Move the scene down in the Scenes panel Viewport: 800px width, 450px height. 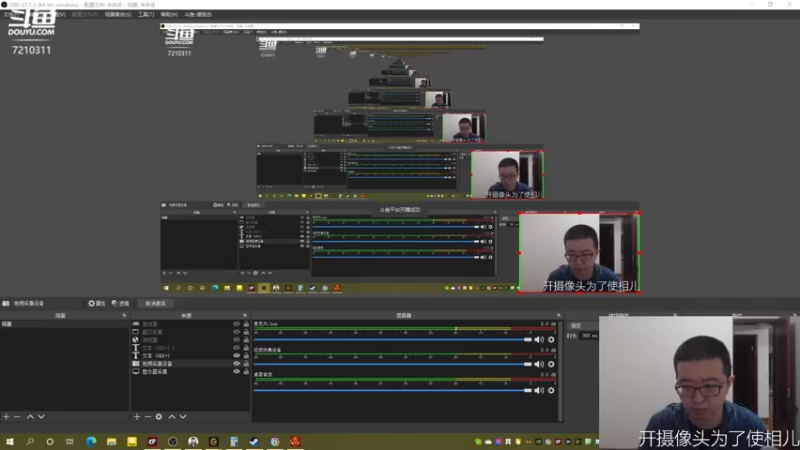41,417
